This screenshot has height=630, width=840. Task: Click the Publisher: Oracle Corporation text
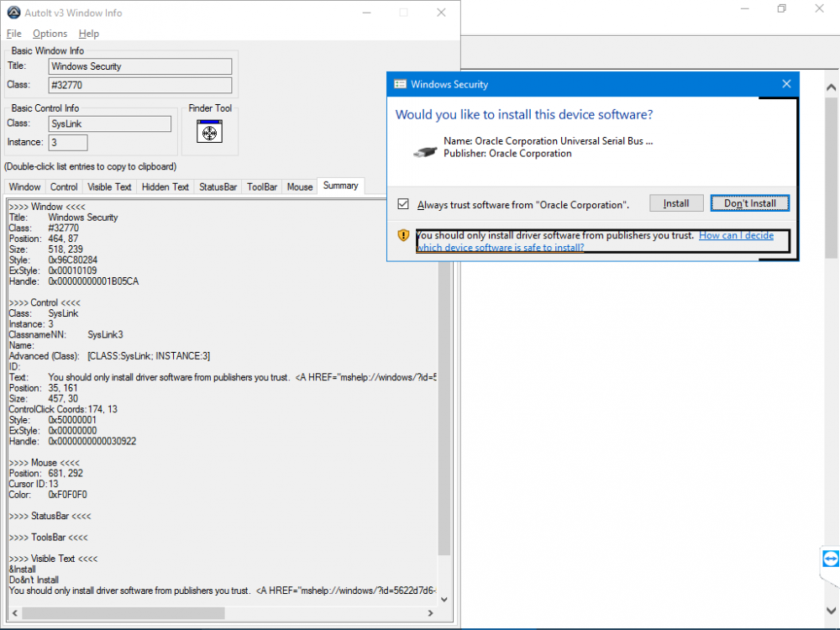[x=507, y=154]
